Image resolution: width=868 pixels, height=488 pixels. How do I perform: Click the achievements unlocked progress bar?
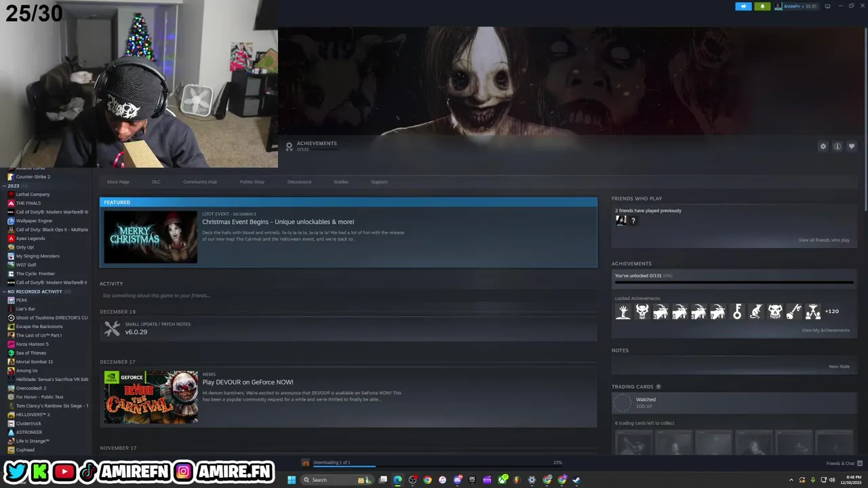(734, 283)
